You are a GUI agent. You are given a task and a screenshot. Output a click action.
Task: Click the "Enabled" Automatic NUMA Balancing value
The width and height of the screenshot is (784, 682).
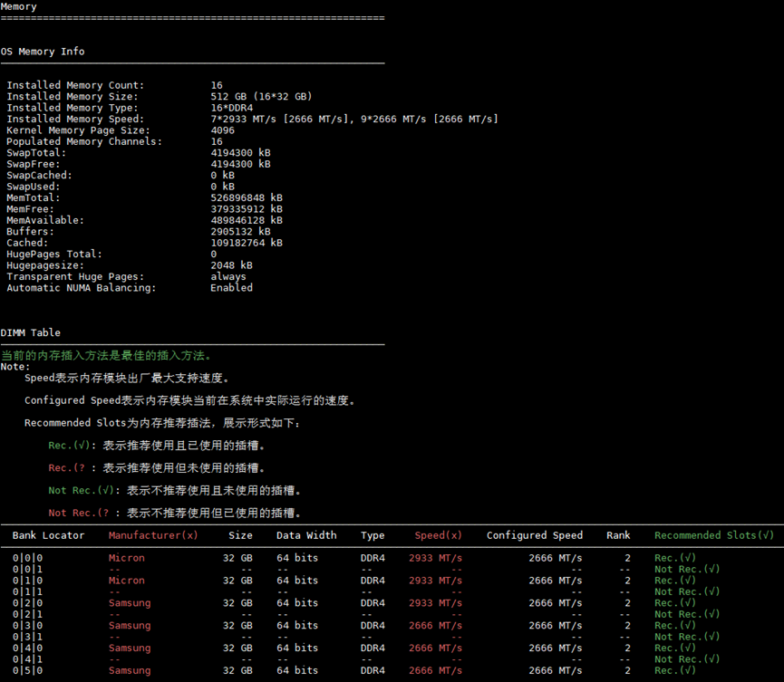(x=231, y=288)
